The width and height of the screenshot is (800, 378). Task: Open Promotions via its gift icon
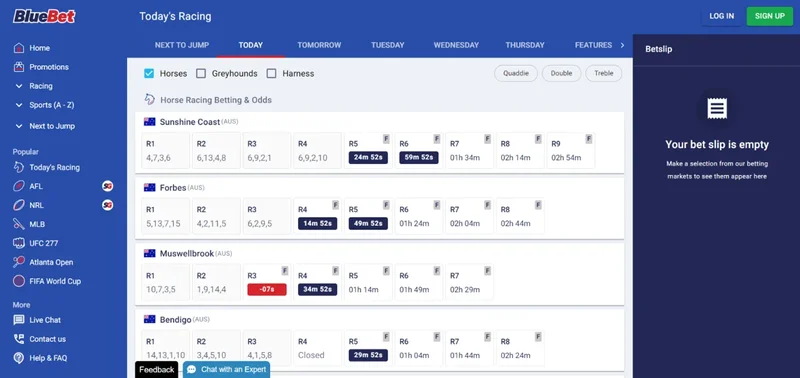[19, 67]
